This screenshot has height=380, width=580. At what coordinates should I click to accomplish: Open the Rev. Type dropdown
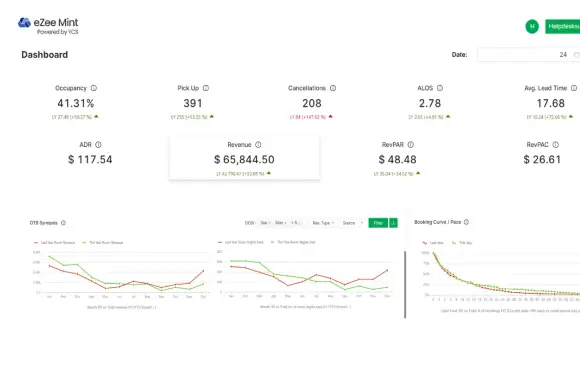pyautogui.click(x=323, y=223)
